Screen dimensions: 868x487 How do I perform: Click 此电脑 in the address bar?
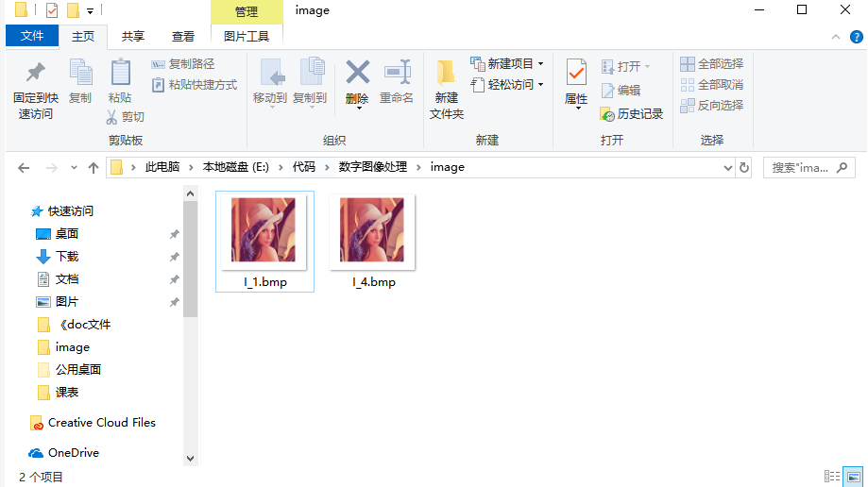(x=162, y=167)
